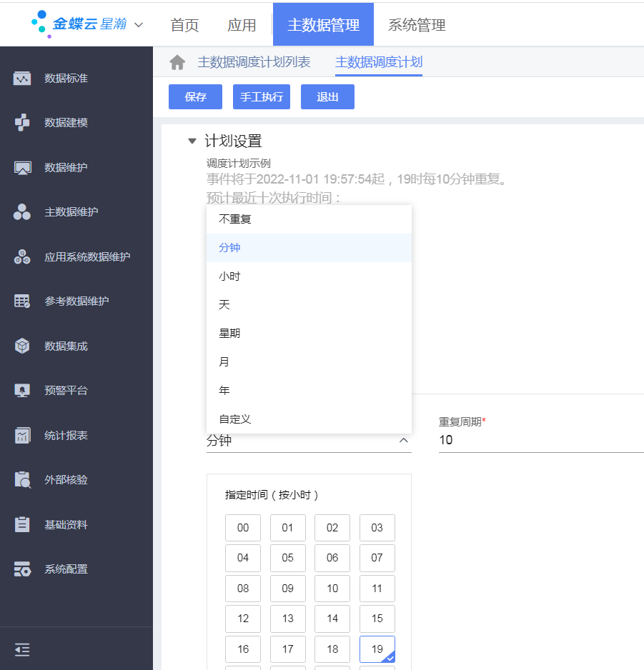This screenshot has width=644, height=670.
Task: Toggle hour 10 in 指定时间 grid
Action: click(x=332, y=589)
